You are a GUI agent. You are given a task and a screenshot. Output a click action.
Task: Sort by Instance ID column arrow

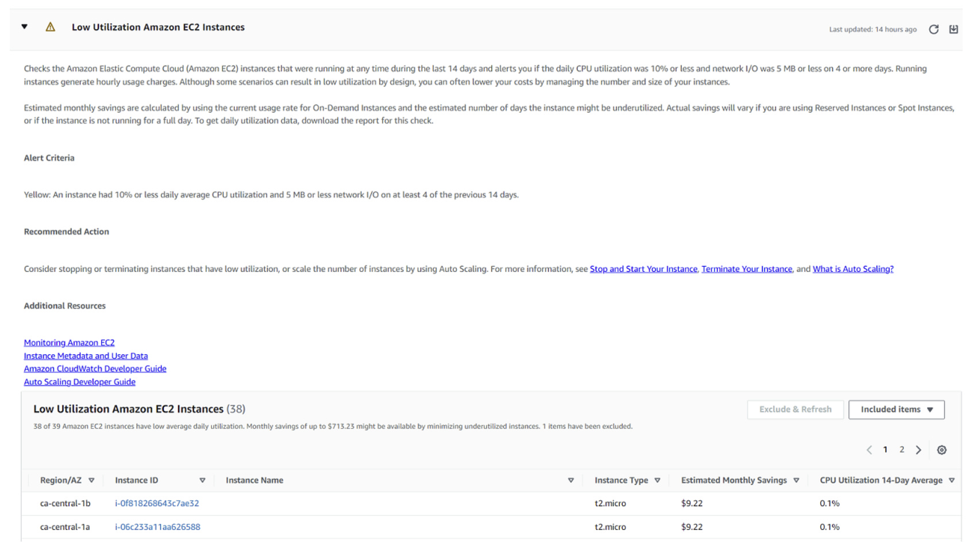202,480
